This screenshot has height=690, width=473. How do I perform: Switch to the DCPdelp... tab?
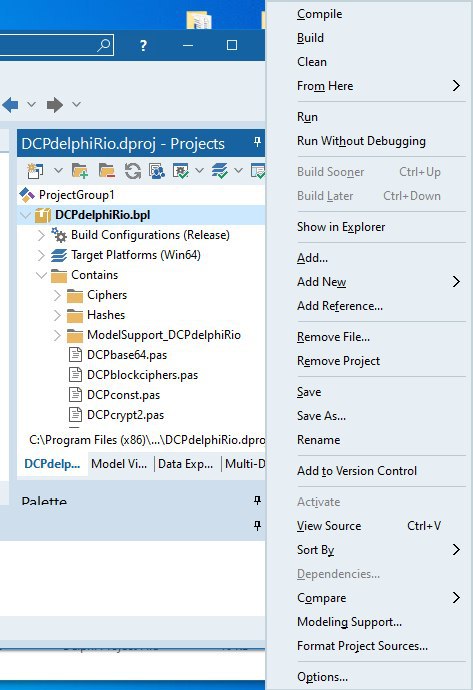(52, 464)
